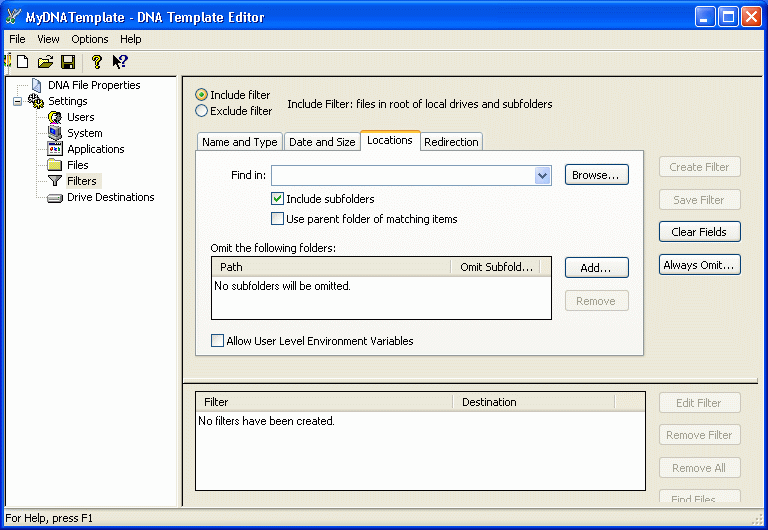This screenshot has width=768, height=530.
Task: Click the New file toolbar icon
Action: coord(22,62)
